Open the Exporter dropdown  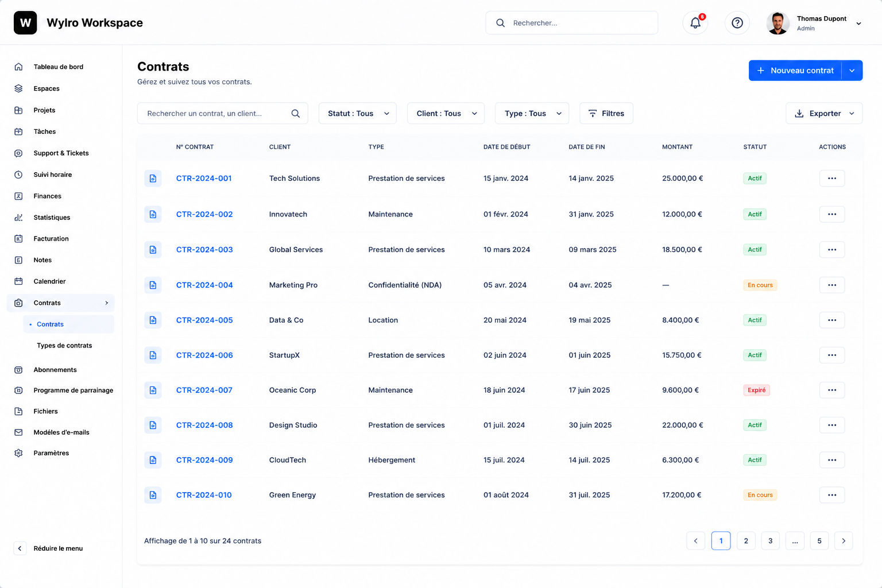pos(824,114)
